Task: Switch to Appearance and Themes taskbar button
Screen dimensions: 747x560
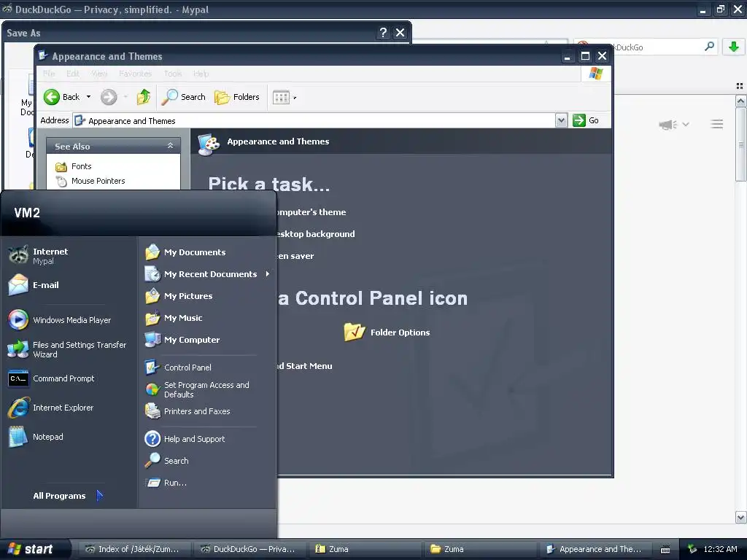Action: click(595, 549)
